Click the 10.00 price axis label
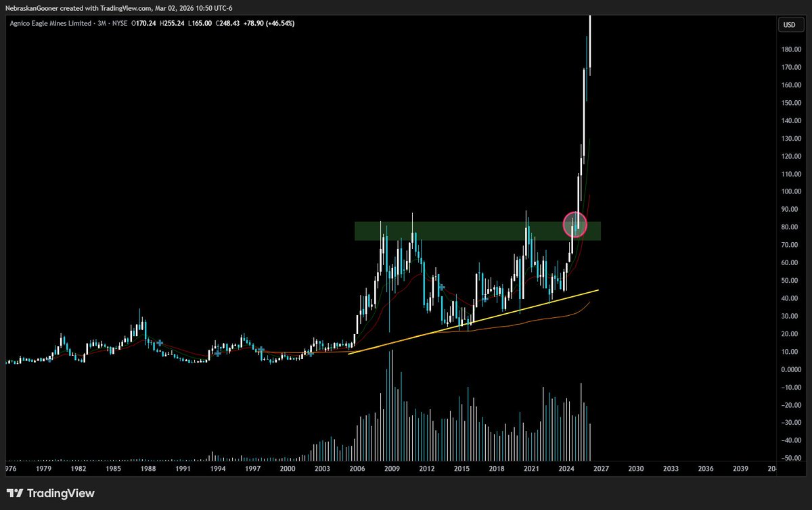 [791, 351]
